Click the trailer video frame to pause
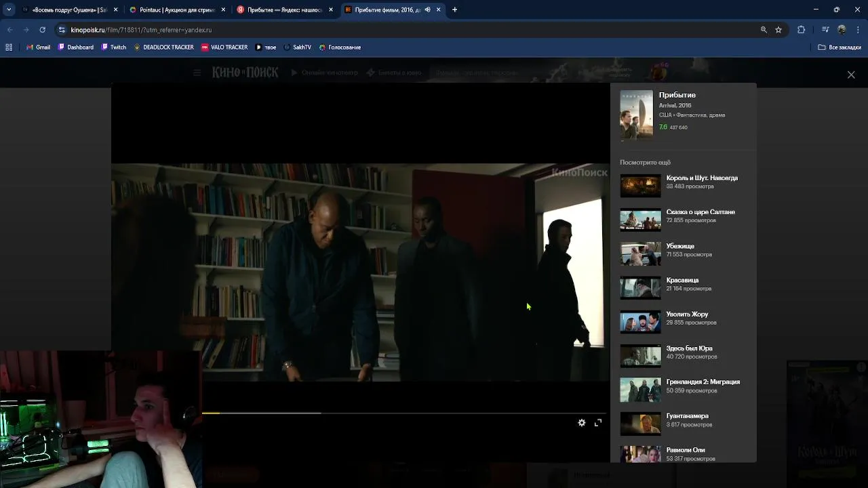This screenshot has height=488, width=868. pos(360,272)
